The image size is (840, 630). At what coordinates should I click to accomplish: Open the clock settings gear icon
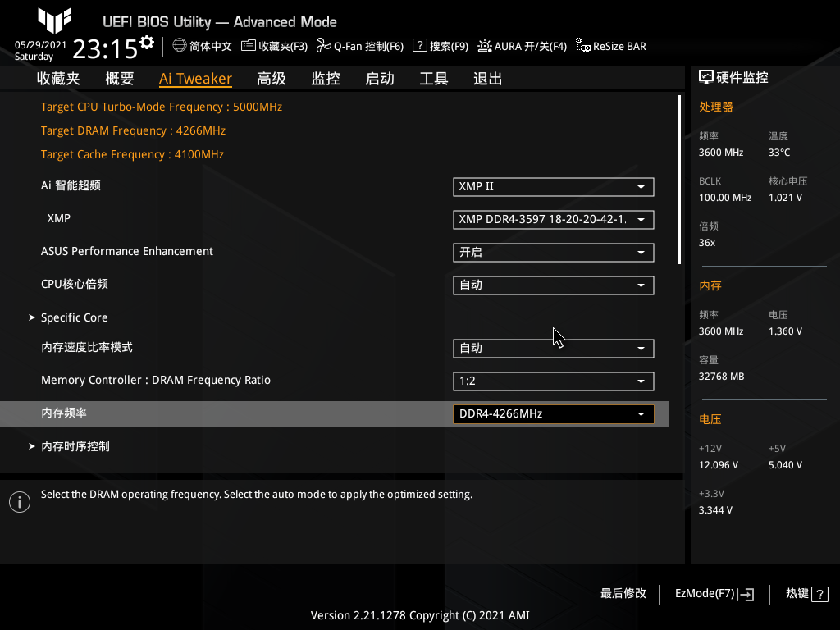pos(147,43)
